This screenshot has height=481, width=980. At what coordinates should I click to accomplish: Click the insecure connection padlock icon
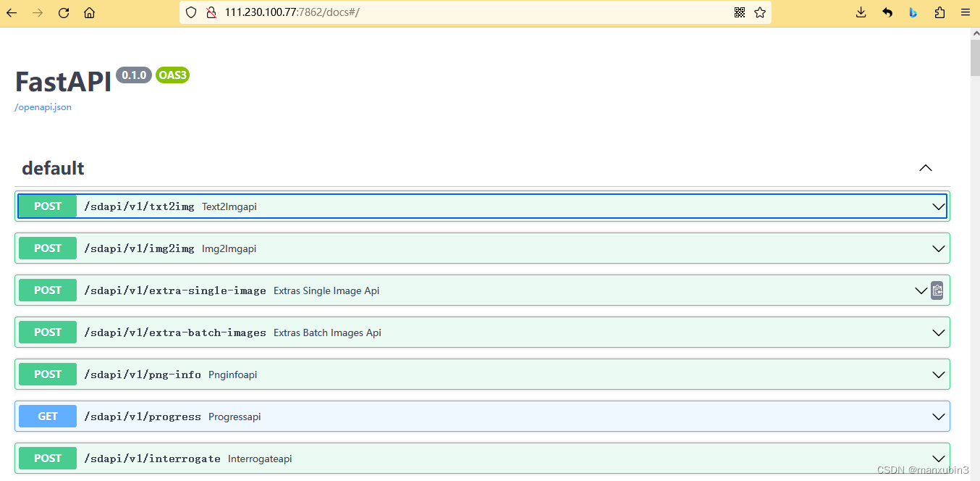[211, 12]
